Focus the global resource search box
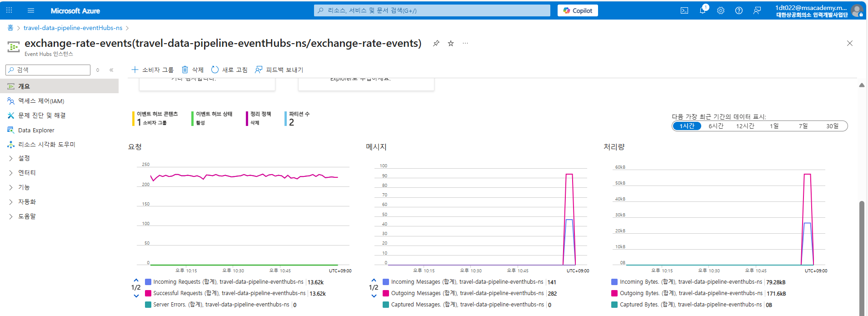This screenshot has width=868, height=316. coord(432,10)
